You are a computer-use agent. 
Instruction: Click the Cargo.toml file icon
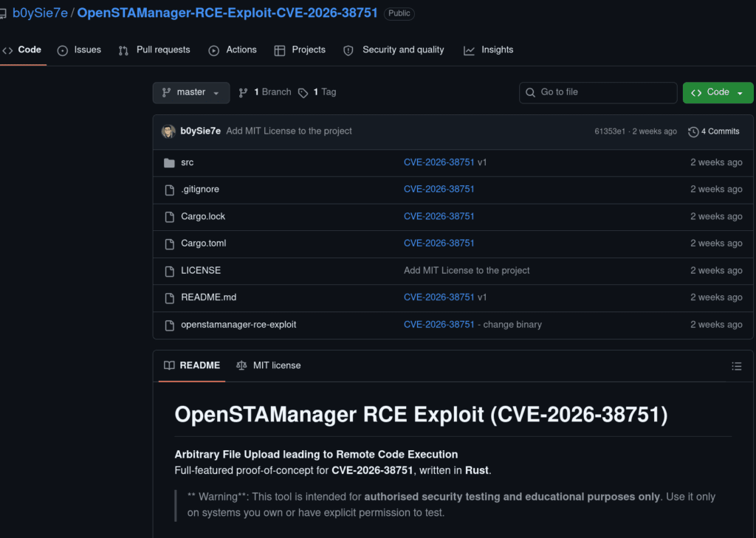[170, 244]
